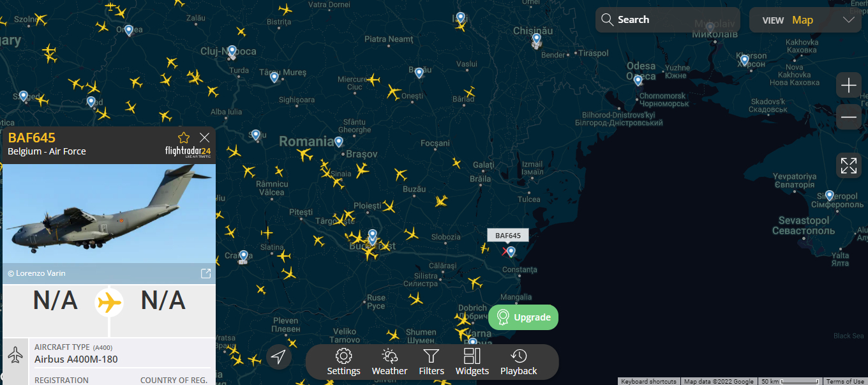Open the Settings gear in bottom toolbar
Viewport: 868px width, 385px height.
(343, 362)
